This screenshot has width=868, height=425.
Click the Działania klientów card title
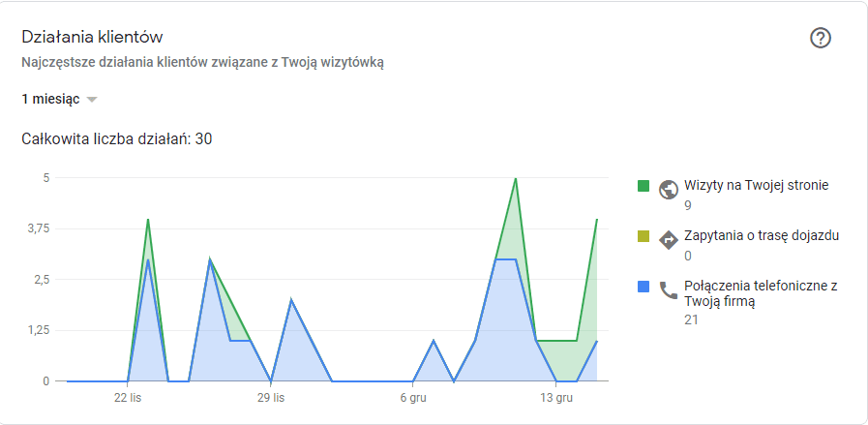pyautogui.click(x=92, y=37)
